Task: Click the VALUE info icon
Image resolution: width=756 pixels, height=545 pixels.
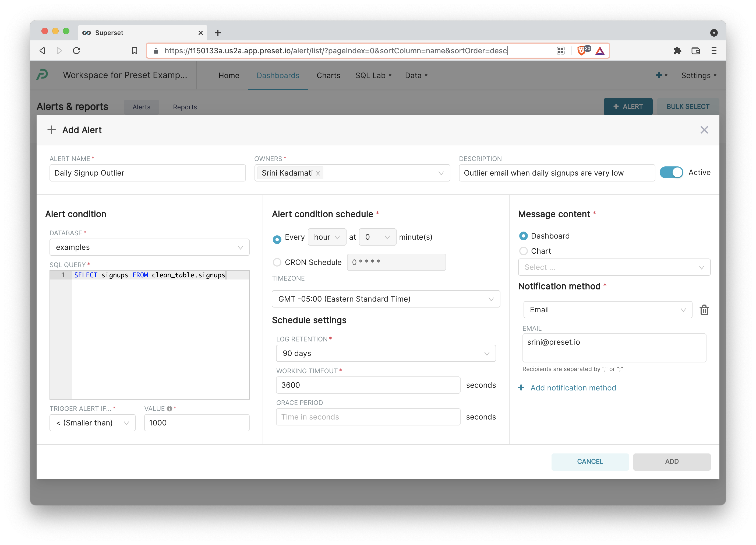Action: coord(169,408)
